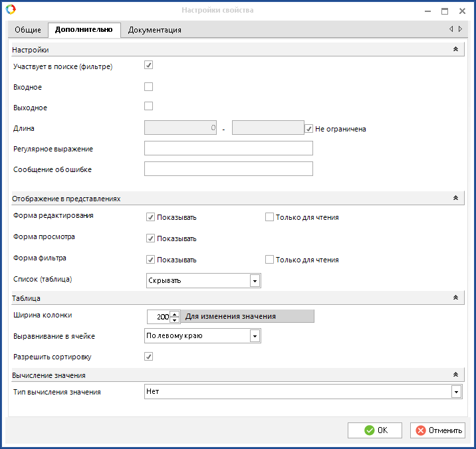Enable the Выходное checkbox
The width and height of the screenshot is (476, 449).
coord(149,106)
